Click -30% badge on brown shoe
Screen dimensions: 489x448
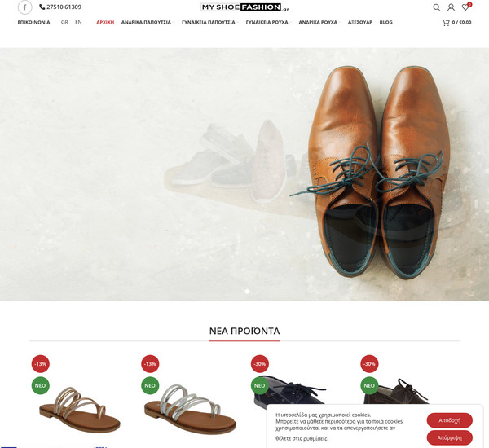369,364
